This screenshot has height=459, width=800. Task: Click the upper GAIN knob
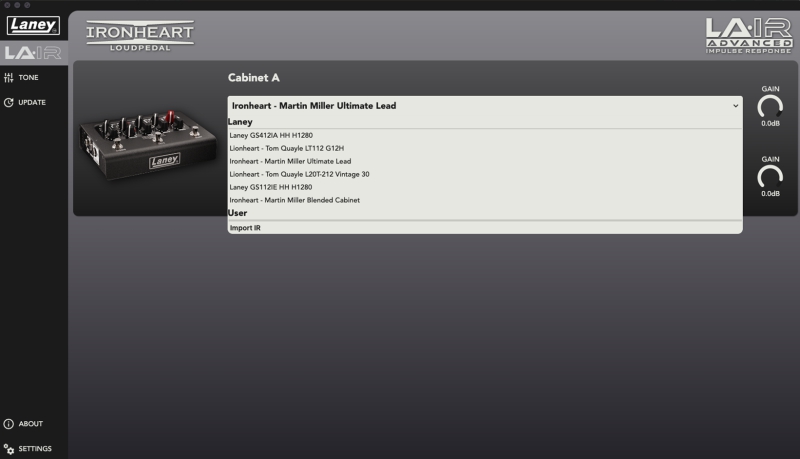click(x=770, y=107)
